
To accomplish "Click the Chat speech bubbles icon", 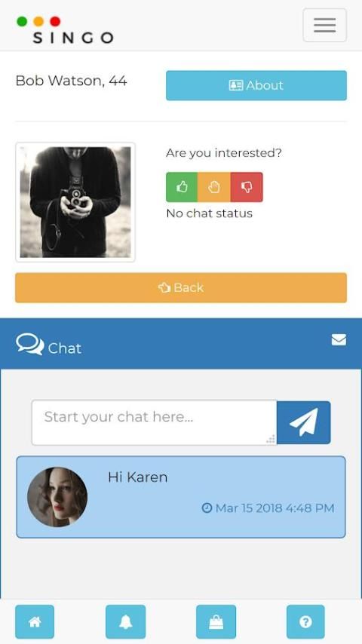I will click(29, 344).
